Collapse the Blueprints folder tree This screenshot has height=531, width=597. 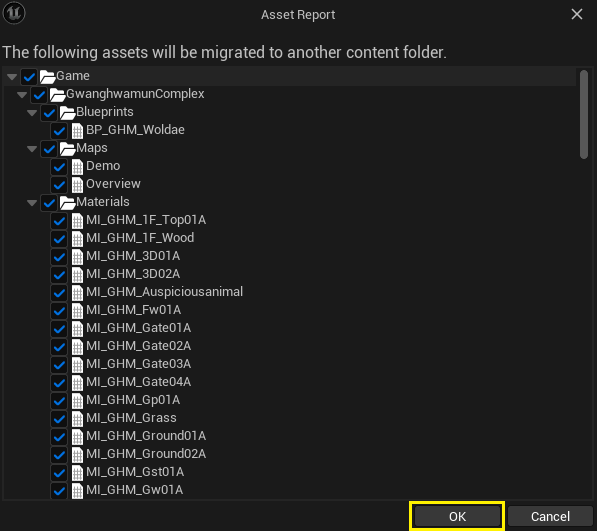point(32,113)
